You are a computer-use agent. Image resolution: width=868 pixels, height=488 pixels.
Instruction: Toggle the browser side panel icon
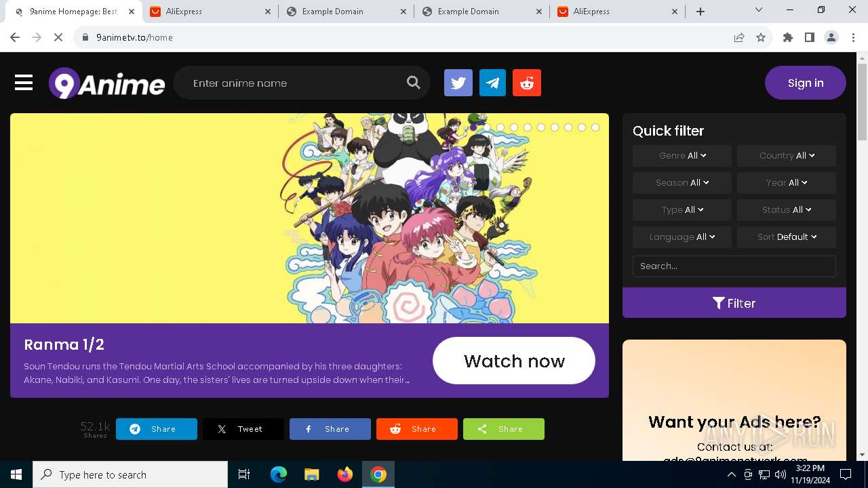coord(810,37)
